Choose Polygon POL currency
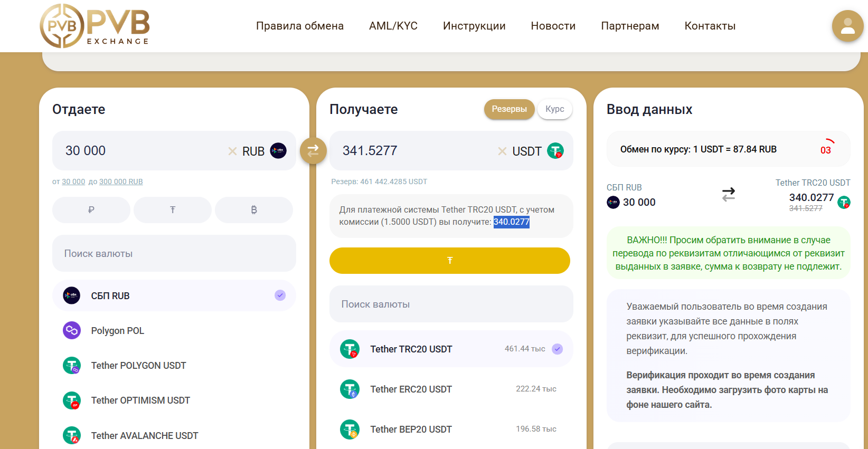The width and height of the screenshot is (868, 449). coord(174,331)
